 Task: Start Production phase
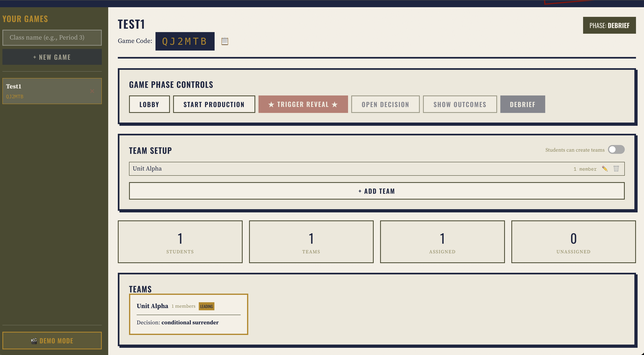tap(214, 104)
